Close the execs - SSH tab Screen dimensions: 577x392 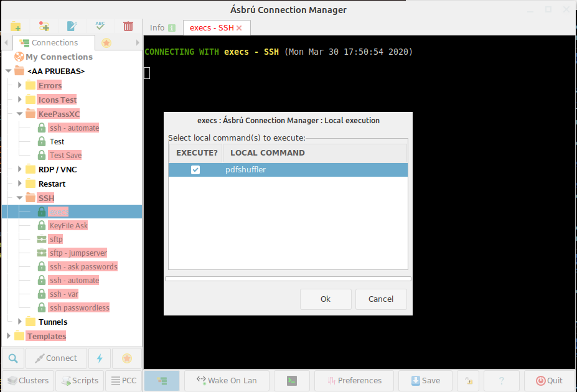(x=239, y=28)
